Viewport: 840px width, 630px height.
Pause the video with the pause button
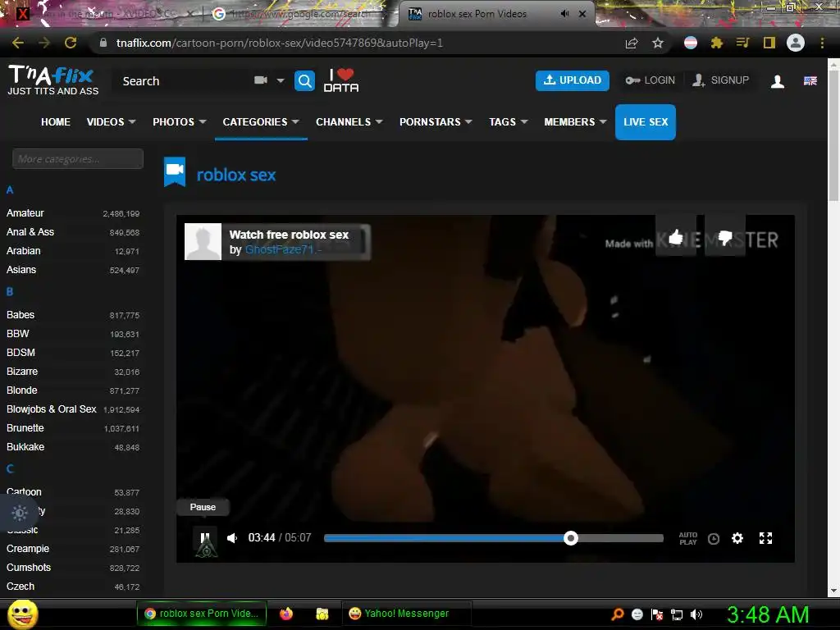(204, 538)
